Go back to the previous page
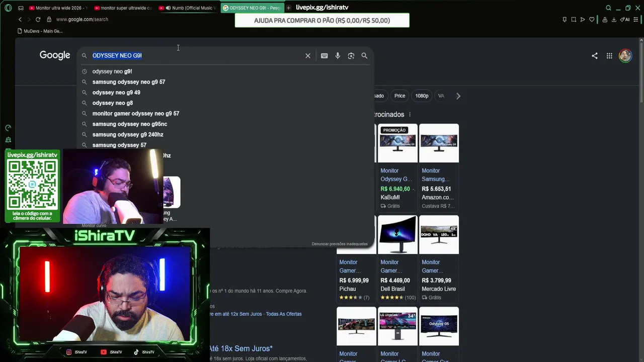This screenshot has width=644, height=362. (x=20, y=19)
